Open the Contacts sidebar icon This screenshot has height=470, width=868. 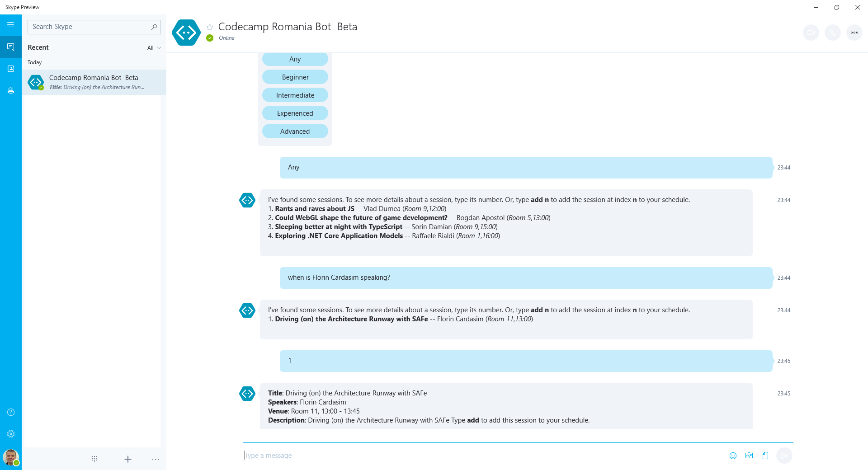[x=11, y=69]
